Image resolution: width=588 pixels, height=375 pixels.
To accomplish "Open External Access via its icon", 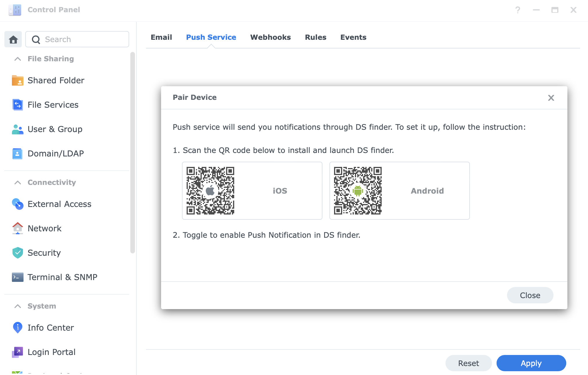I will (17, 204).
